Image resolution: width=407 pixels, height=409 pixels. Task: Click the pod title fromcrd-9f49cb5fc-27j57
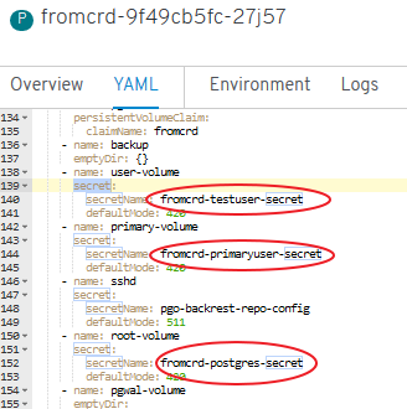pyautogui.click(x=163, y=17)
